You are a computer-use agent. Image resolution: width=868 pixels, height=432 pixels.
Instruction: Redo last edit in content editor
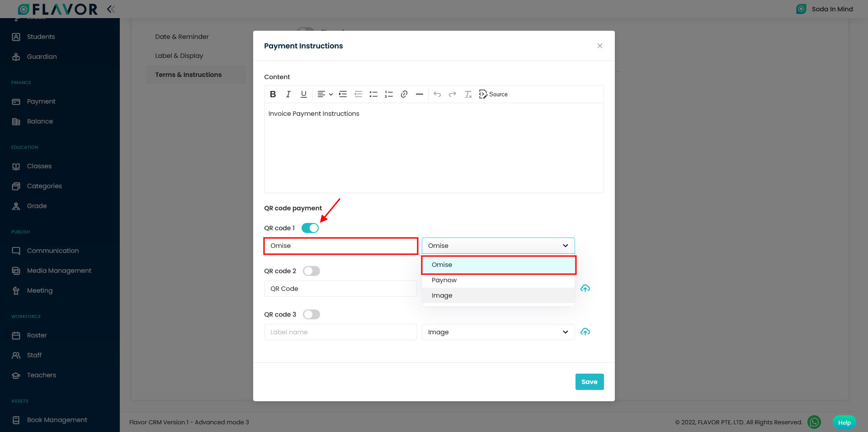pos(453,94)
